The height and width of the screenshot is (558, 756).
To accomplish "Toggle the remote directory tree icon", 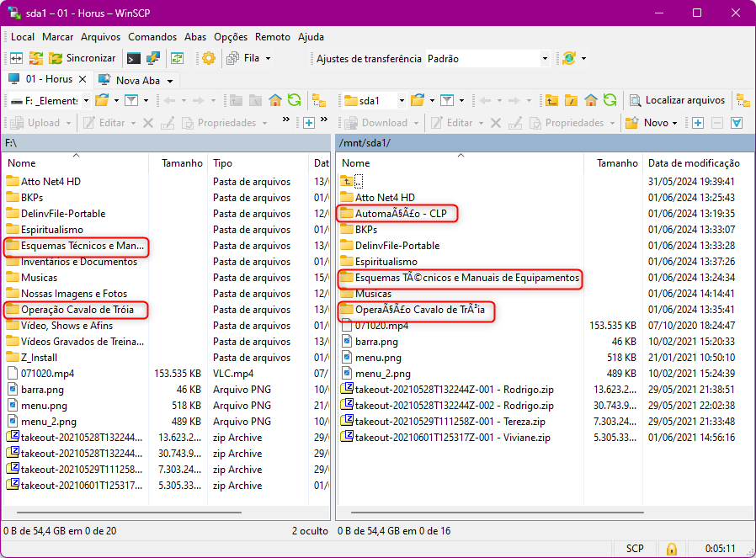I will point(743,100).
